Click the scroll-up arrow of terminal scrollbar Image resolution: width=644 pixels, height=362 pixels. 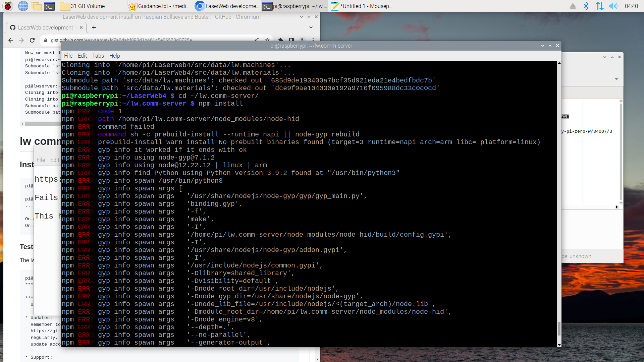point(559,63)
